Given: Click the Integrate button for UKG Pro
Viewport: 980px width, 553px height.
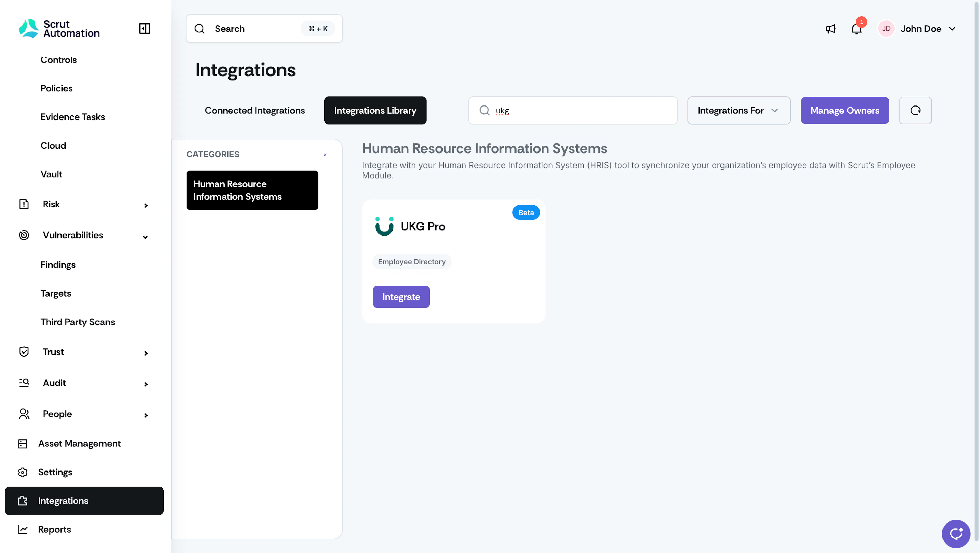Looking at the screenshot, I should [x=401, y=297].
